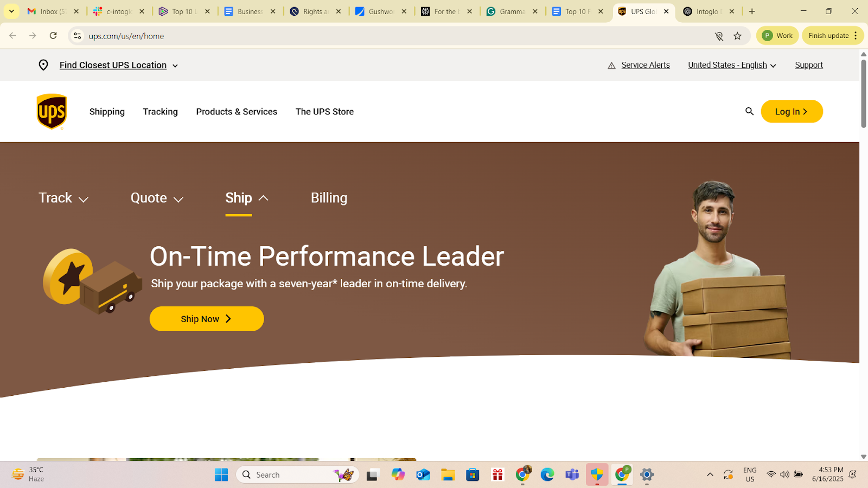This screenshot has width=868, height=488.
Task: Select the Billing hero tab
Action: tap(329, 198)
